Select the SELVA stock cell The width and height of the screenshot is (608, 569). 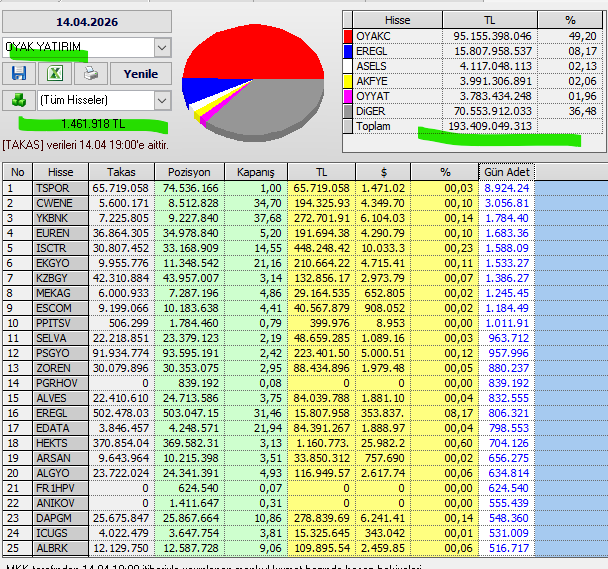60,338
